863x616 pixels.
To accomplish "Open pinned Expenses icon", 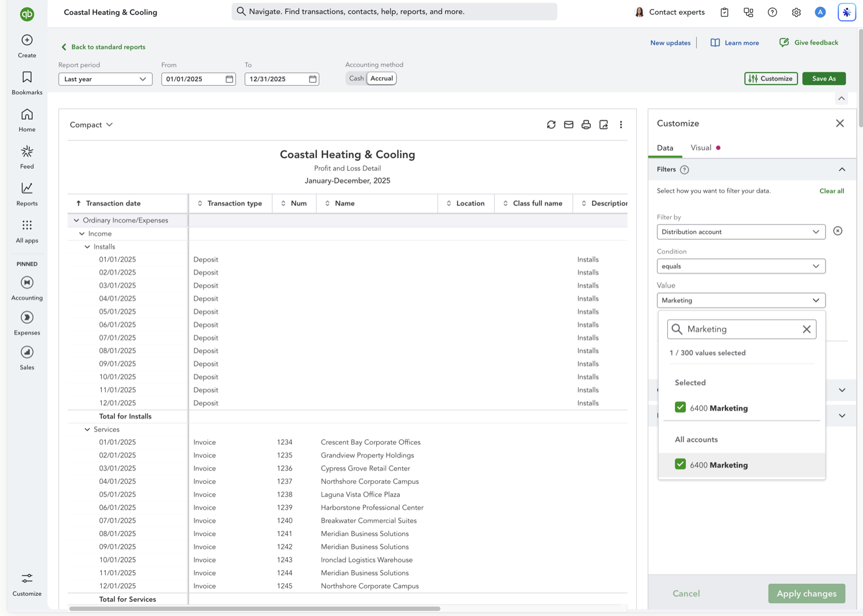I will [27, 317].
